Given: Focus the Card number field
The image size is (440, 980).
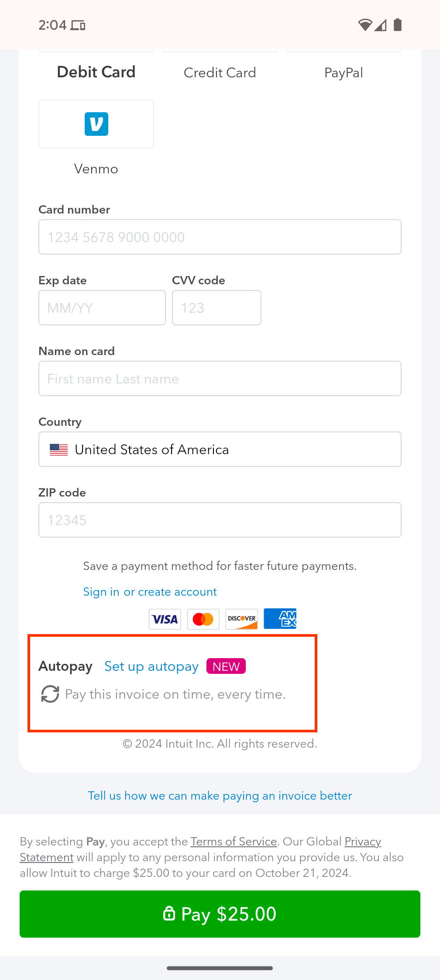Looking at the screenshot, I should click(x=220, y=237).
